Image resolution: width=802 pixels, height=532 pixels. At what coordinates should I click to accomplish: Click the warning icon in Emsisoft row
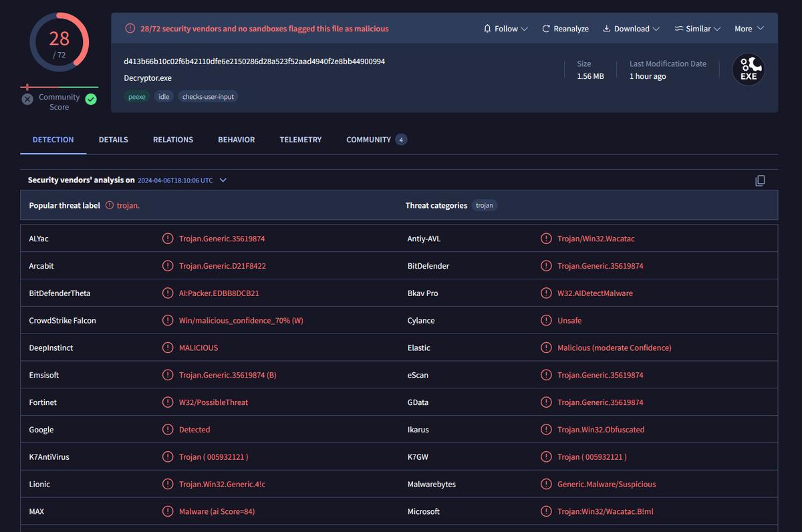[x=168, y=376]
